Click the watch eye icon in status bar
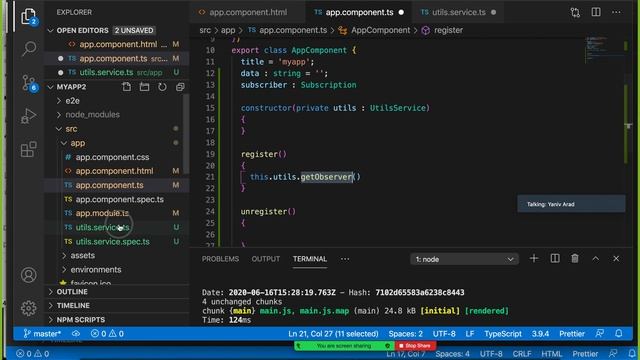 (76, 333)
